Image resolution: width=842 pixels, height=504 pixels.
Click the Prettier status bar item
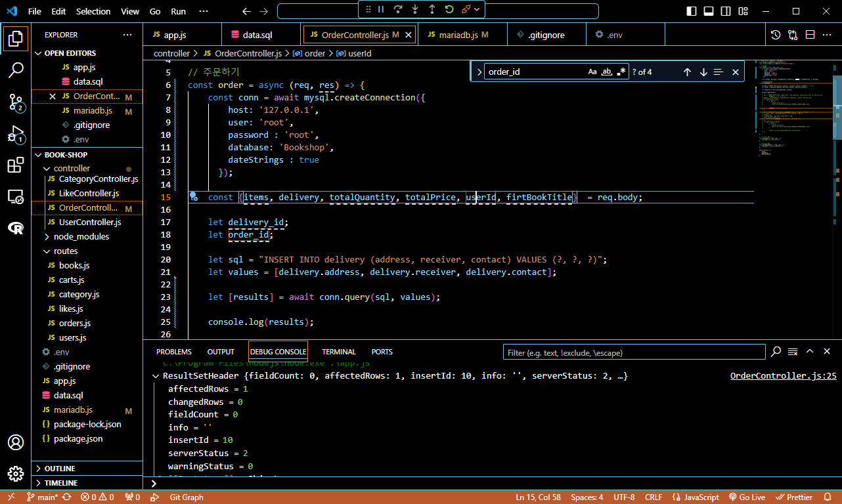point(795,497)
